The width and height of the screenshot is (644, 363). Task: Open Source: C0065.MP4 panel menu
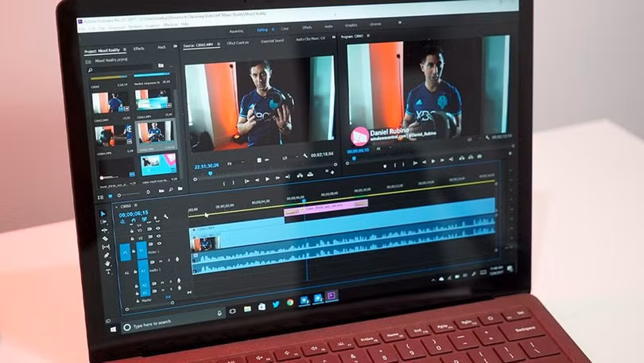pyautogui.click(x=219, y=44)
